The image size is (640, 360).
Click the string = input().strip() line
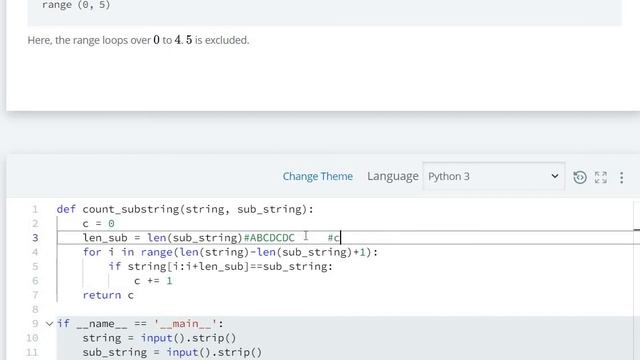[159, 338]
